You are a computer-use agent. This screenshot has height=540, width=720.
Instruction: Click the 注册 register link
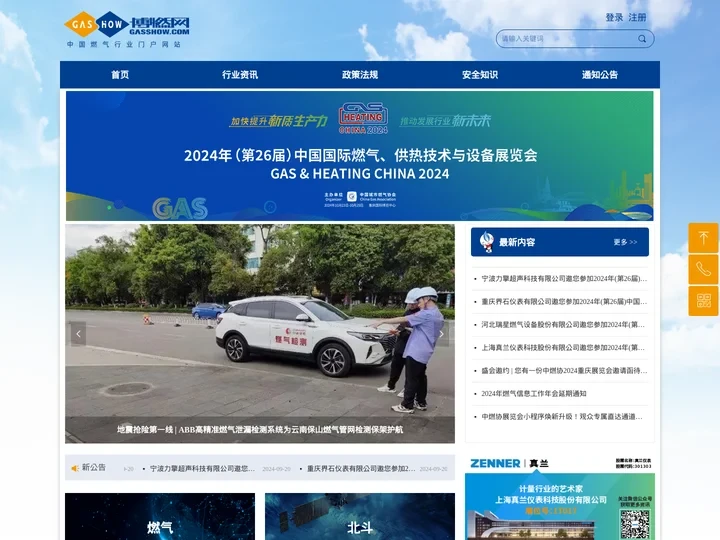[637, 17]
